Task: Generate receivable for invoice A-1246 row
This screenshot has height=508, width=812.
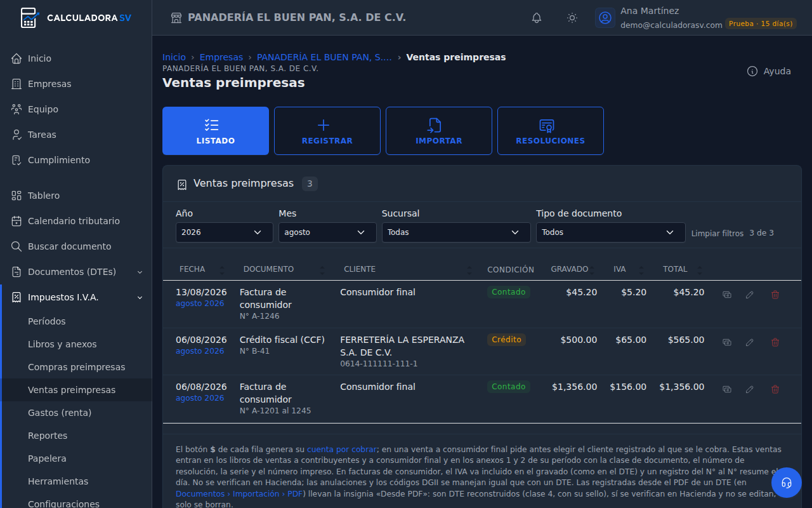Action: [727, 295]
